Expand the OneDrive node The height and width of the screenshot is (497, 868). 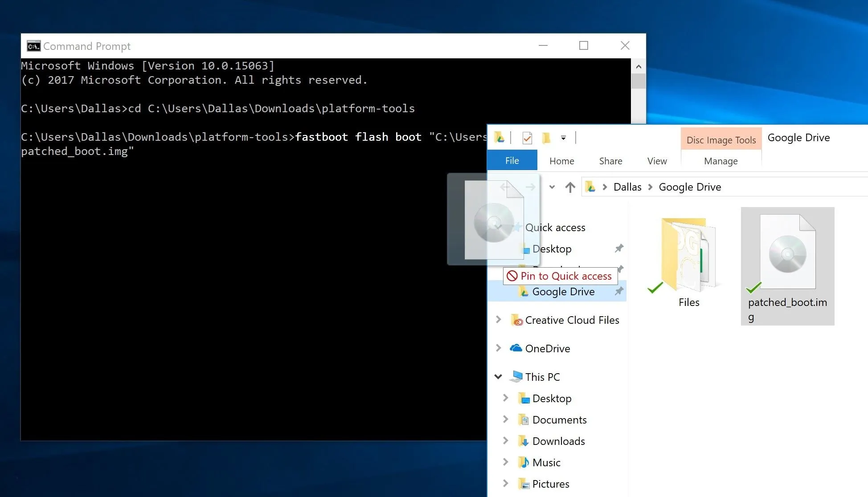[x=498, y=348]
